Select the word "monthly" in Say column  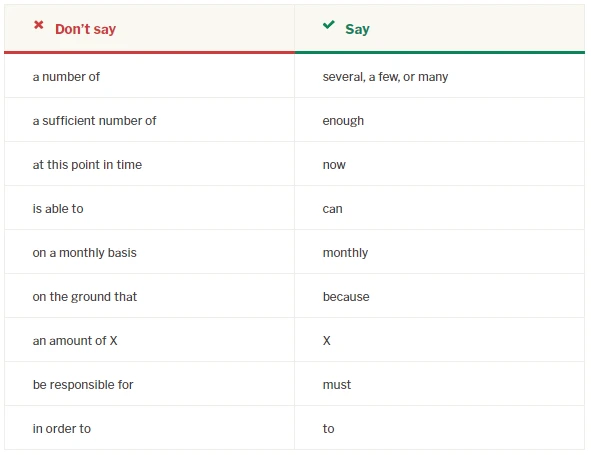345,253
